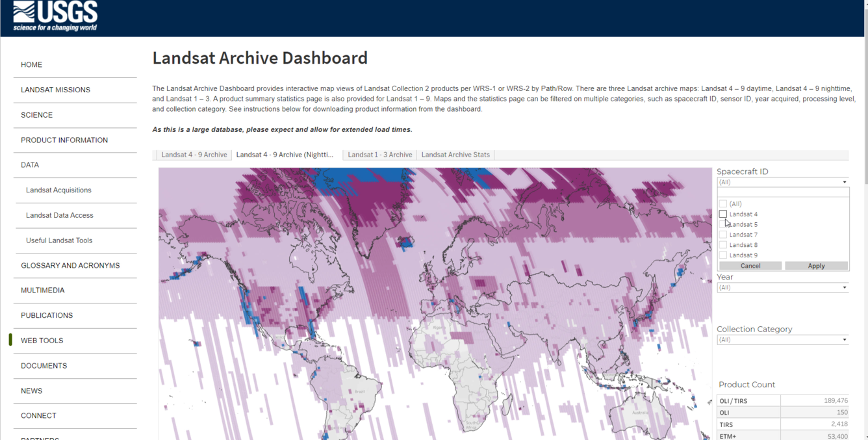Click Brazil on the world map
Screen dimensions: 868x440
point(359,391)
